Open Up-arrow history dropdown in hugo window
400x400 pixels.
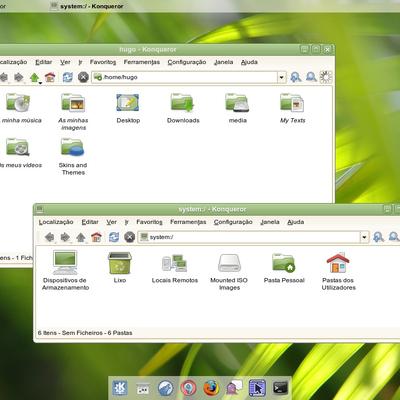pos(40,83)
